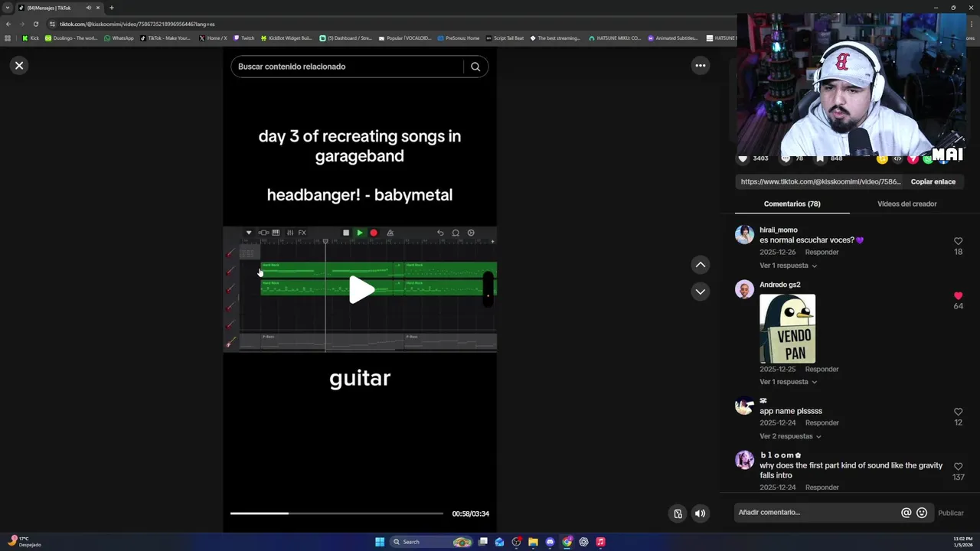Open ChatGPT app from the taskbar
This screenshot has height=551, width=980.
tap(583, 542)
